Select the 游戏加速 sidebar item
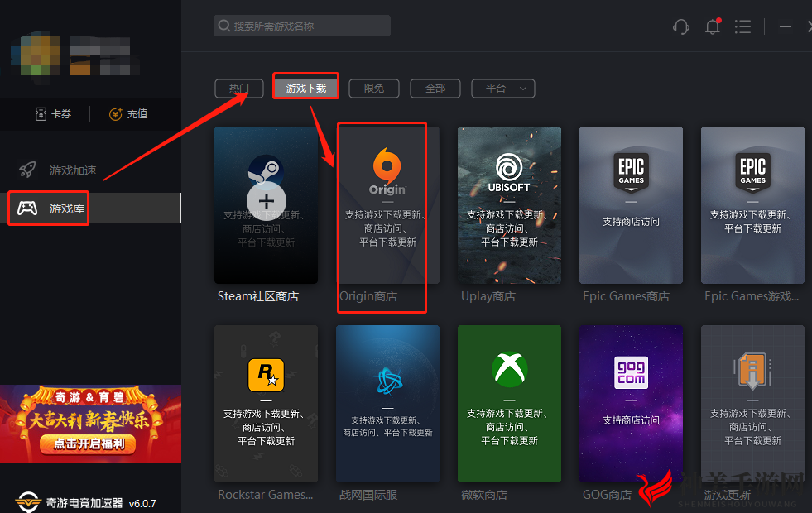This screenshot has width=812, height=513. pyautogui.click(x=90, y=170)
